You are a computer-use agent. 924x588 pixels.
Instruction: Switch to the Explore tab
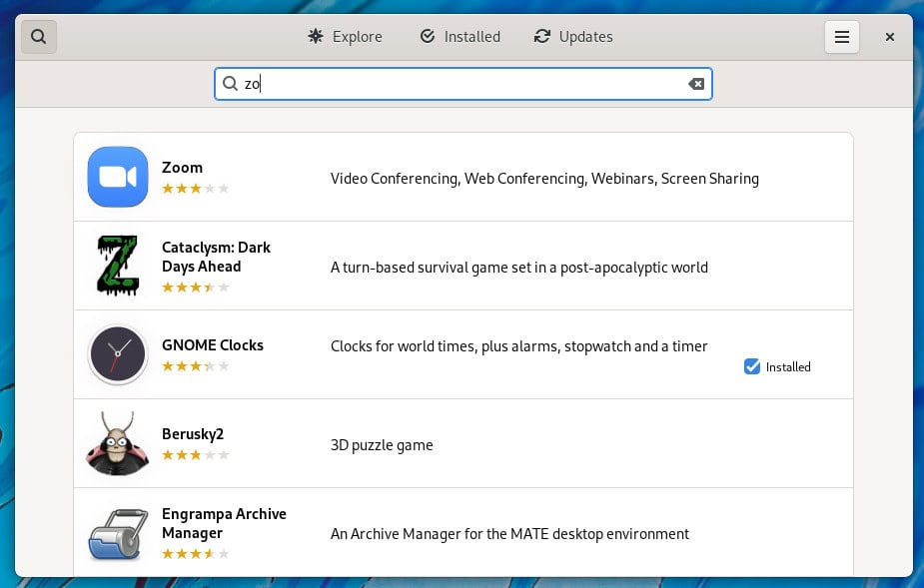coord(345,37)
